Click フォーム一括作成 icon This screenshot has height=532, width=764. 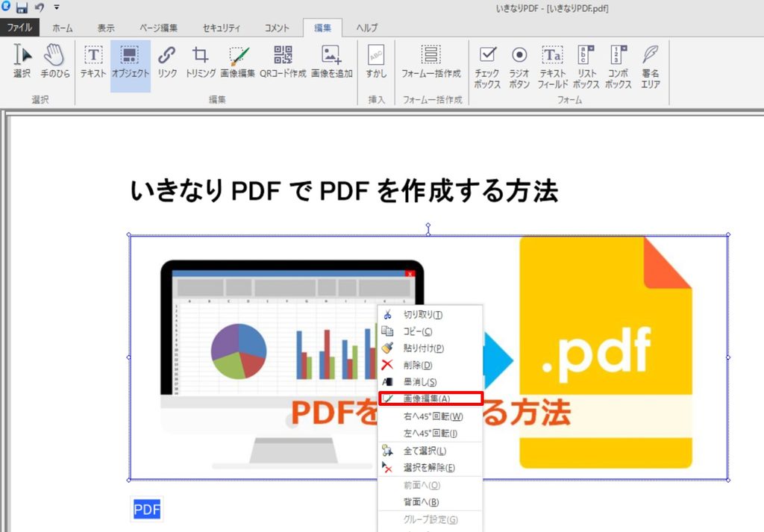[x=430, y=61]
